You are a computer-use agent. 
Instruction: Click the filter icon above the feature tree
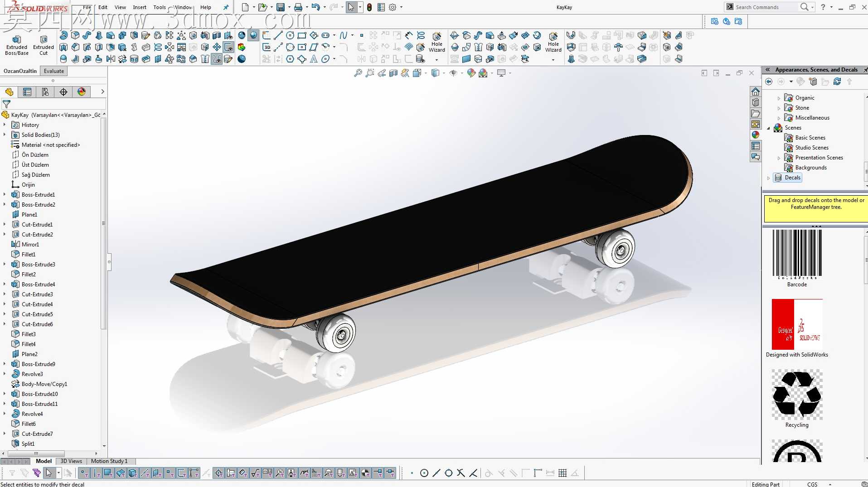[x=6, y=104]
